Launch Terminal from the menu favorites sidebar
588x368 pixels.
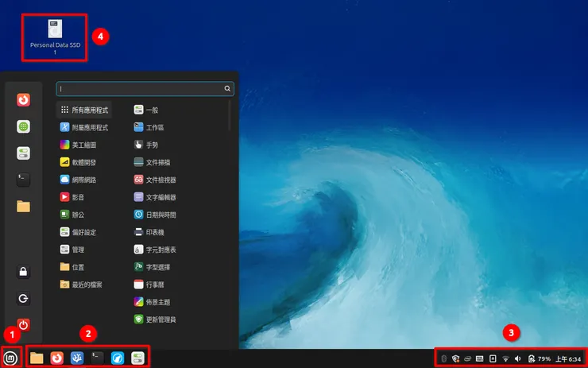click(x=23, y=180)
